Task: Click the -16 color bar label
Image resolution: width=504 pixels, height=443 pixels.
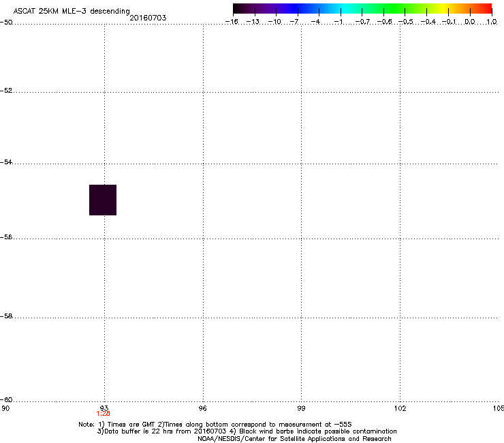Action: [232, 22]
